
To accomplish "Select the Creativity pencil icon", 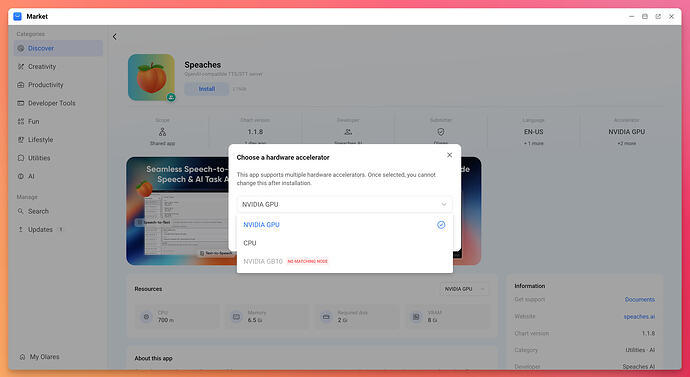I will point(21,66).
